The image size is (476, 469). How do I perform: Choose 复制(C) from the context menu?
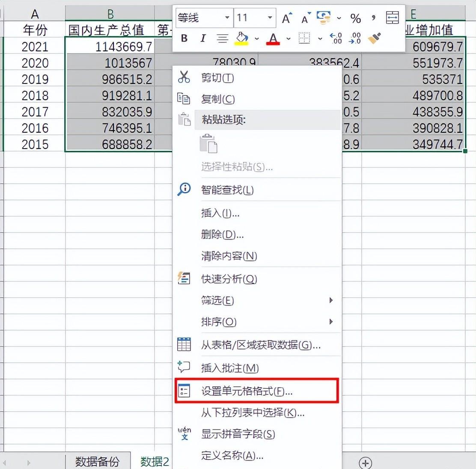point(257,99)
